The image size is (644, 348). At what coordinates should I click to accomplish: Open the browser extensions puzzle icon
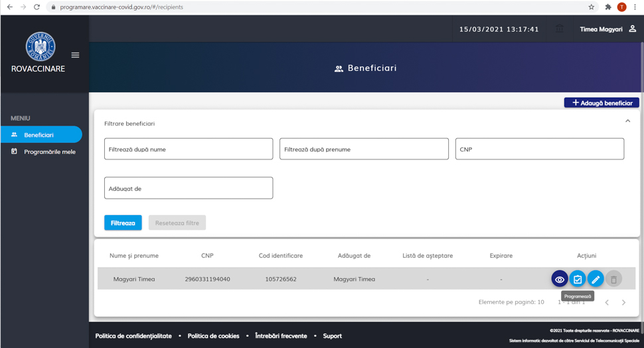[x=607, y=7]
